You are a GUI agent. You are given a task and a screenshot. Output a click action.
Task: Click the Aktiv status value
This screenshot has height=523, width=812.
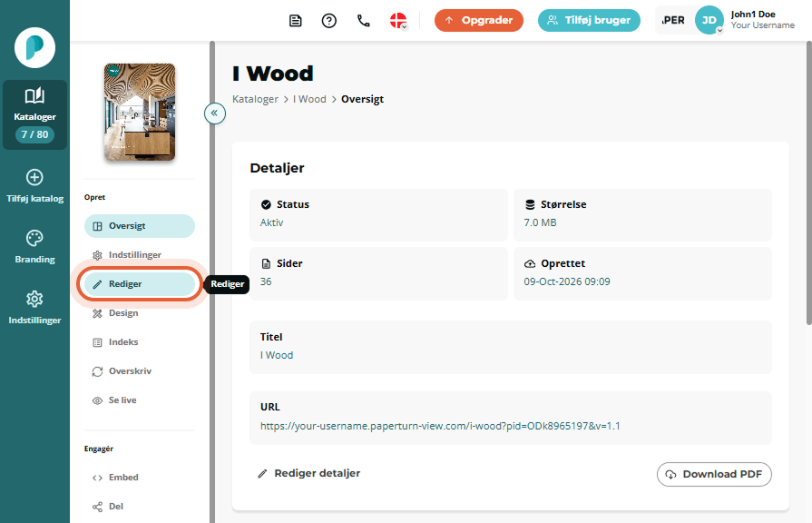(x=271, y=222)
